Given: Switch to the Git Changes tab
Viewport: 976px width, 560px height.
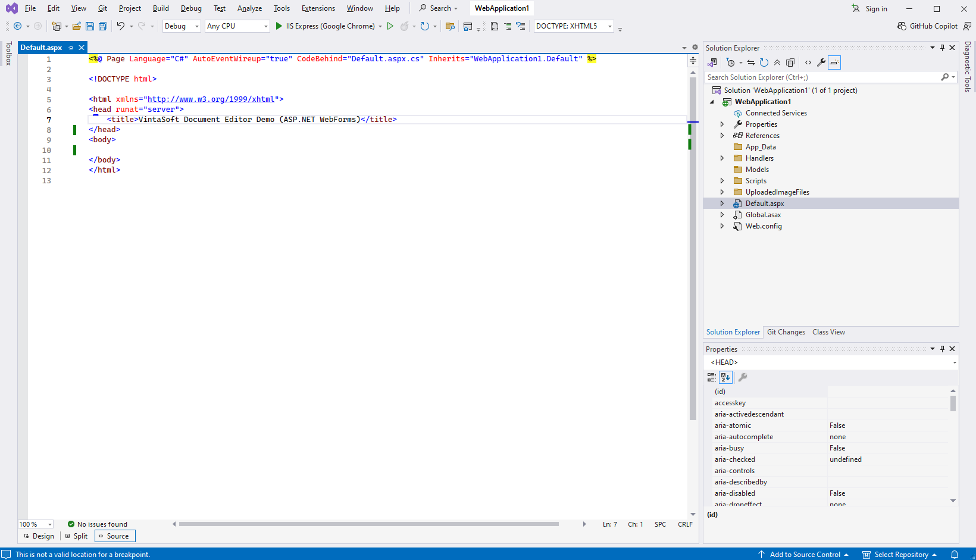Looking at the screenshot, I should [x=786, y=332].
